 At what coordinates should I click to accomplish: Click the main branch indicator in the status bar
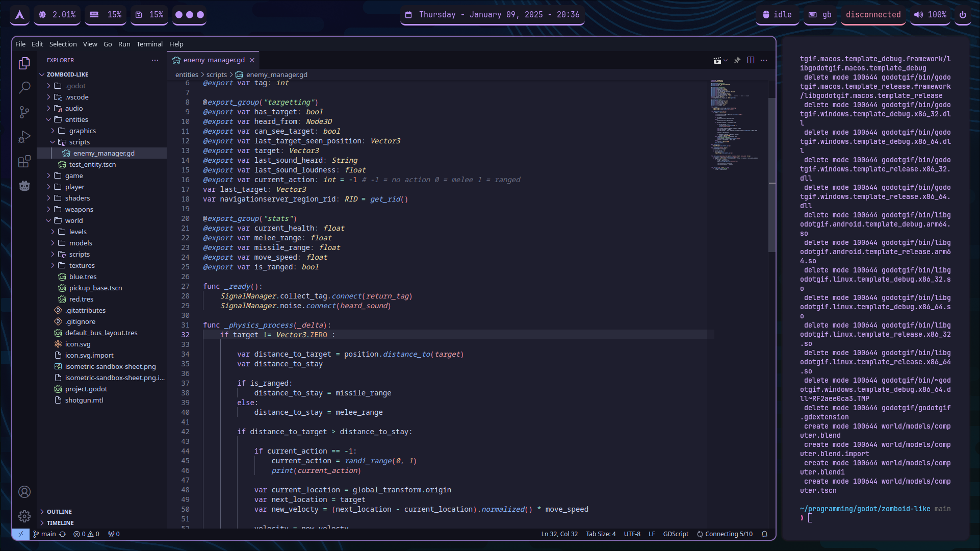(x=48, y=534)
